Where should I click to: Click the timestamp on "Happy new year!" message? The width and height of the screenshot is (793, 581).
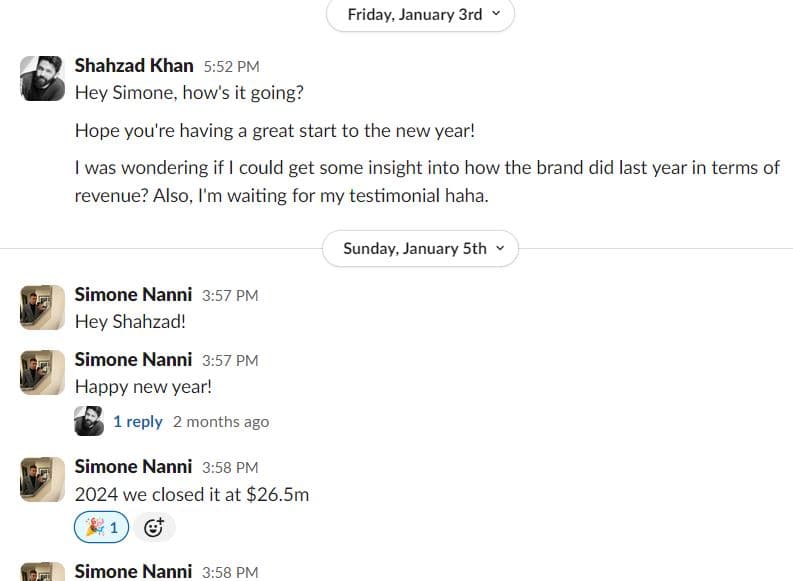(x=230, y=360)
